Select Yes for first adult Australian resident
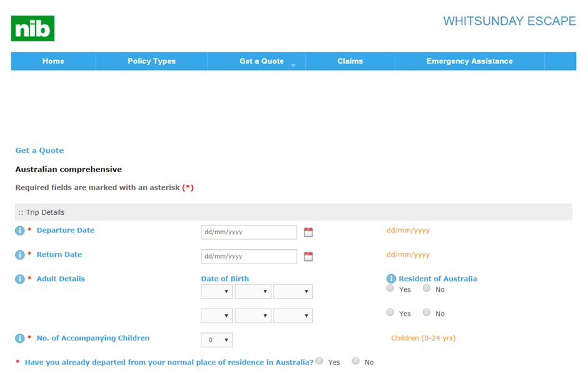Image resolution: width=588 pixels, height=375 pixels. [x=390, y=289]
